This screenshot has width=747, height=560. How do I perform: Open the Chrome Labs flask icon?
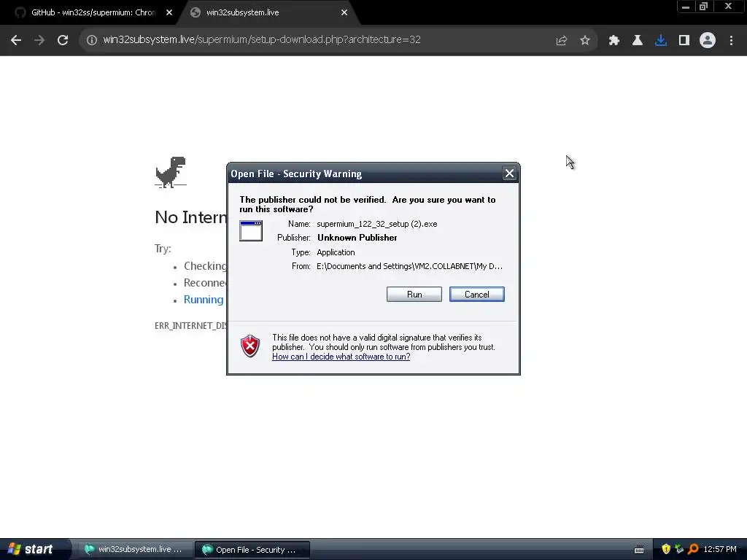[x=638, y=41]
